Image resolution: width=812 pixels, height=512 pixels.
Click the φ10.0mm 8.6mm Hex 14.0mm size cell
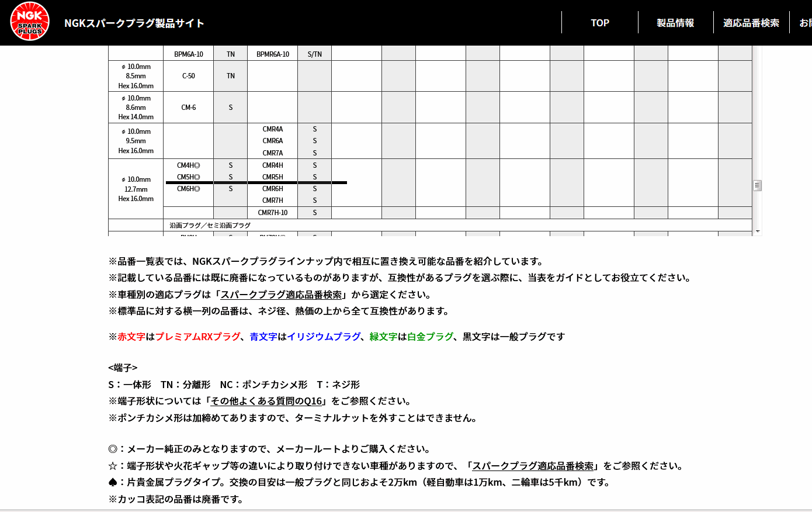(136, 108)
